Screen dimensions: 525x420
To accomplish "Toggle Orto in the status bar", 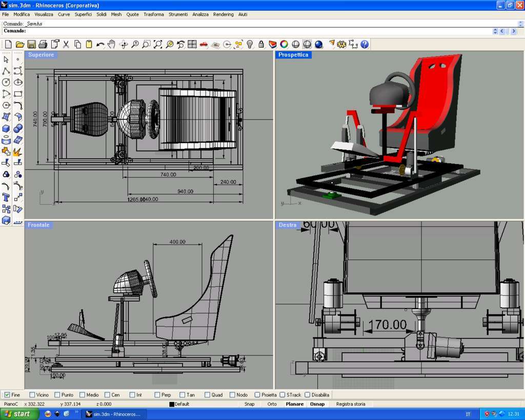I will (272, 404).
